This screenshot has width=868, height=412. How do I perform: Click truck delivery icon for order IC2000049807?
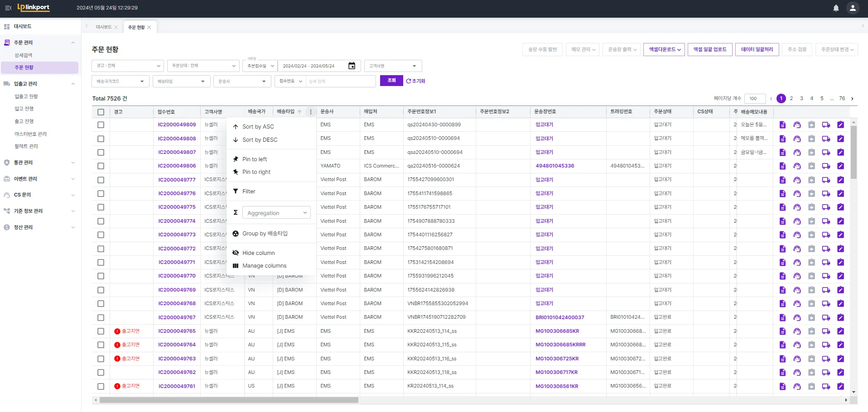(826, 153)
